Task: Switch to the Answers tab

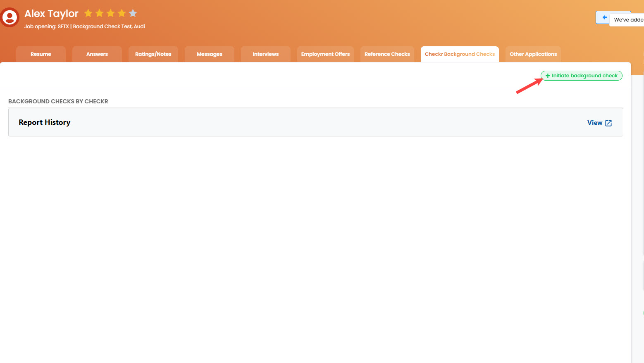Action: [97, 54]
